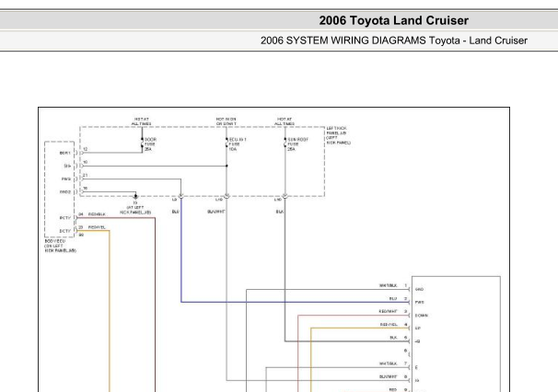Click the BDR1 terminal on Body ECU
The width and height of the screenshot is (558, 392).
coord(65,153)
